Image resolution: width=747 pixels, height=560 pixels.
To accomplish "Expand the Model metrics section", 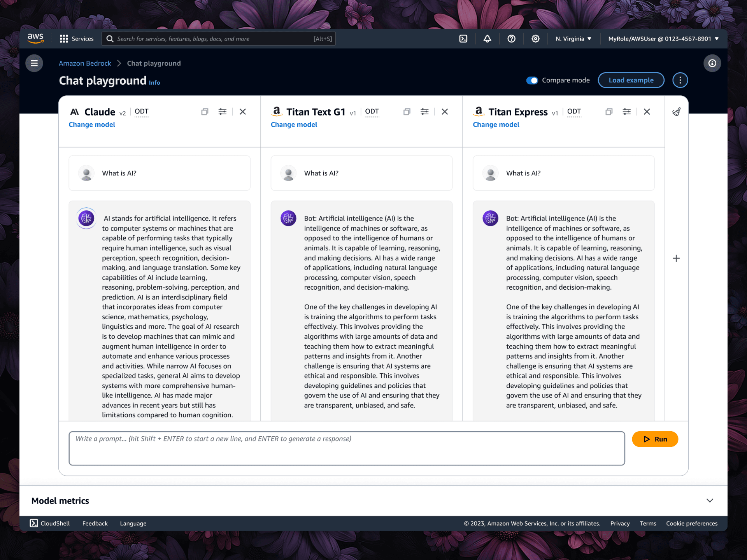I will (710, 500).
